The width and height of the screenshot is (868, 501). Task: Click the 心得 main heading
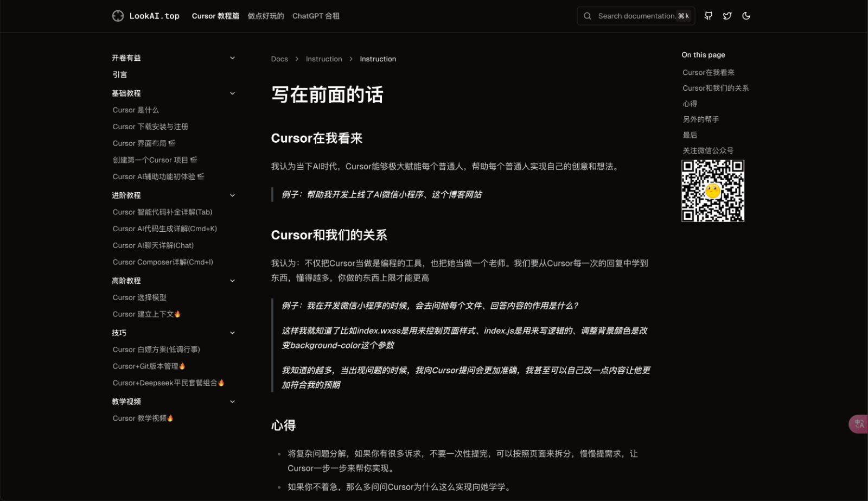283,425
